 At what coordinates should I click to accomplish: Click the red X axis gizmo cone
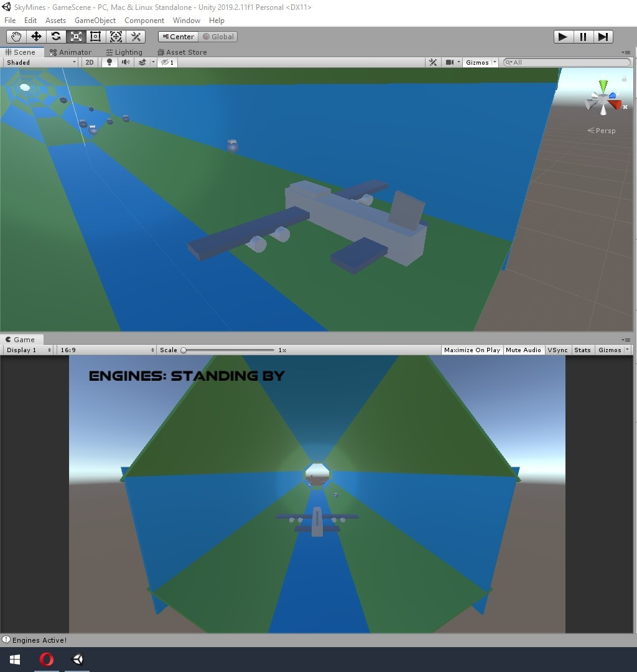616,104
